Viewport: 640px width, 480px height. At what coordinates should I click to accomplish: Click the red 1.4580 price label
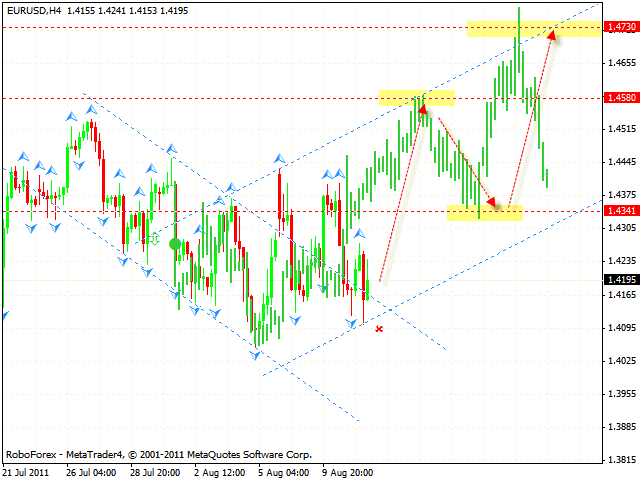[618, 98]
